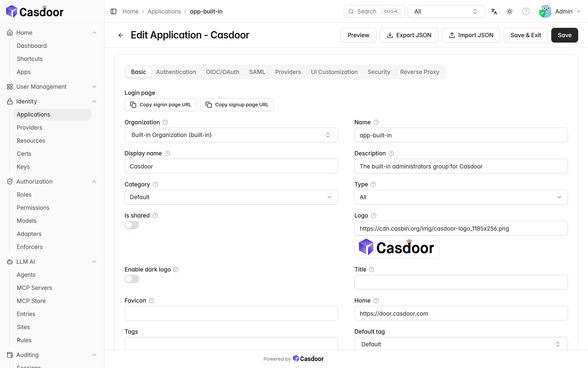Switch theme with the sun icon
Screen dimensions: 588x368
tap(510, 11)
